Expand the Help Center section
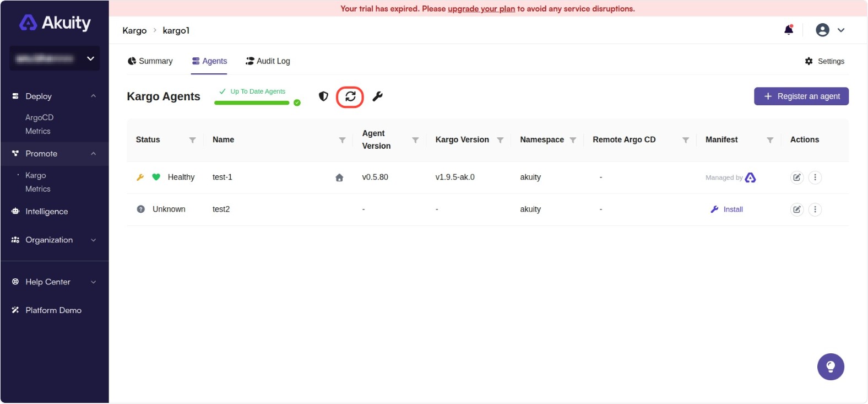 (x=94, y=282)
